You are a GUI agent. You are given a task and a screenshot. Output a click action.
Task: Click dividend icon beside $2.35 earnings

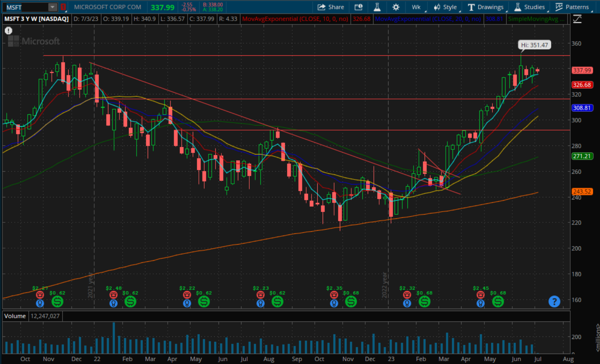(351, 302)
